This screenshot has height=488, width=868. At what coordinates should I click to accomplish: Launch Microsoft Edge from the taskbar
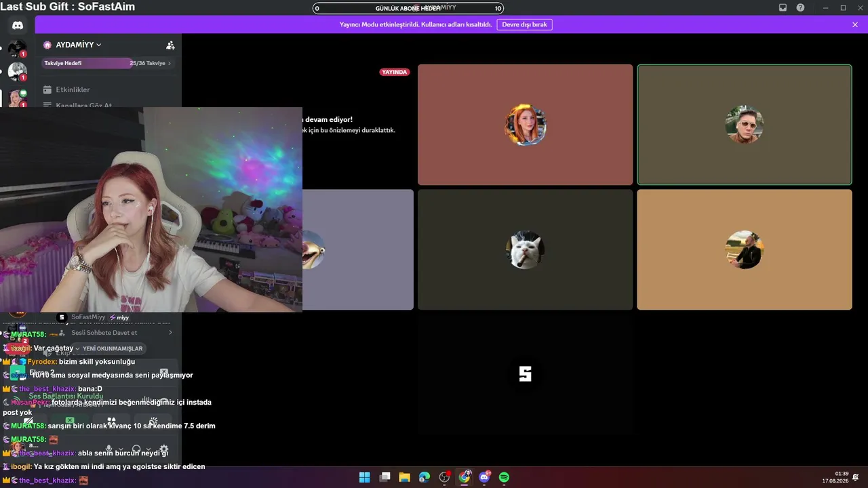click(x=425, y=477)
